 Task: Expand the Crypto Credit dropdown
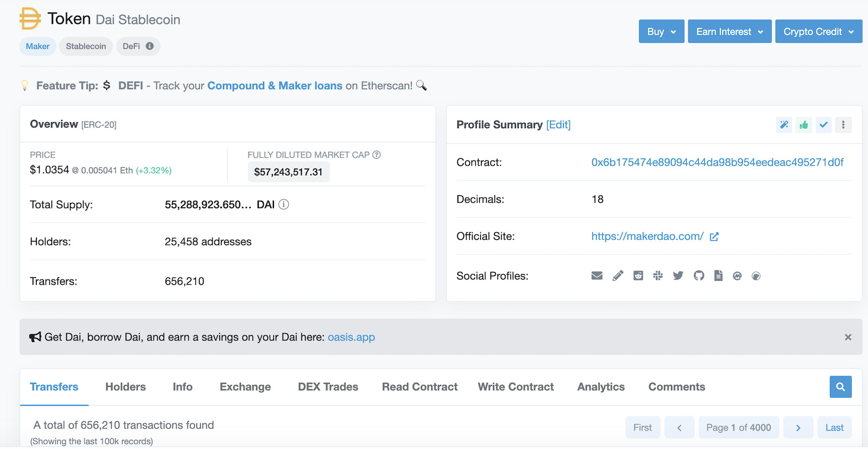pyautogui.click(x=819, y=31)
